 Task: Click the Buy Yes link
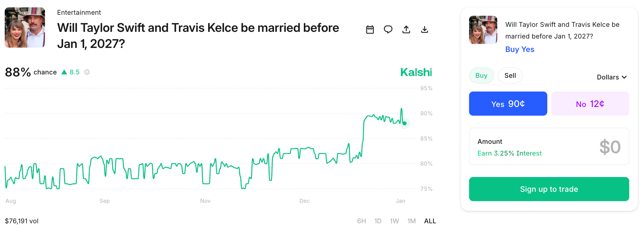tap(519, 49)
